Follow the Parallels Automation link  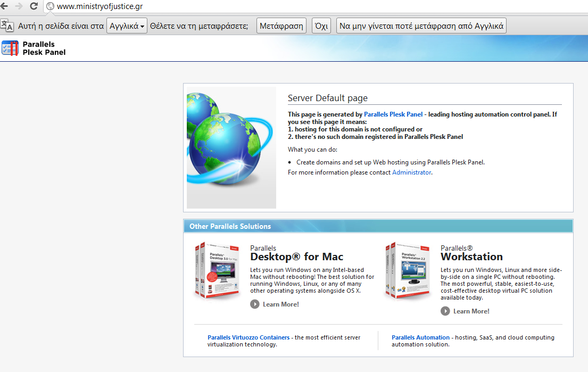tap(420, 337)
